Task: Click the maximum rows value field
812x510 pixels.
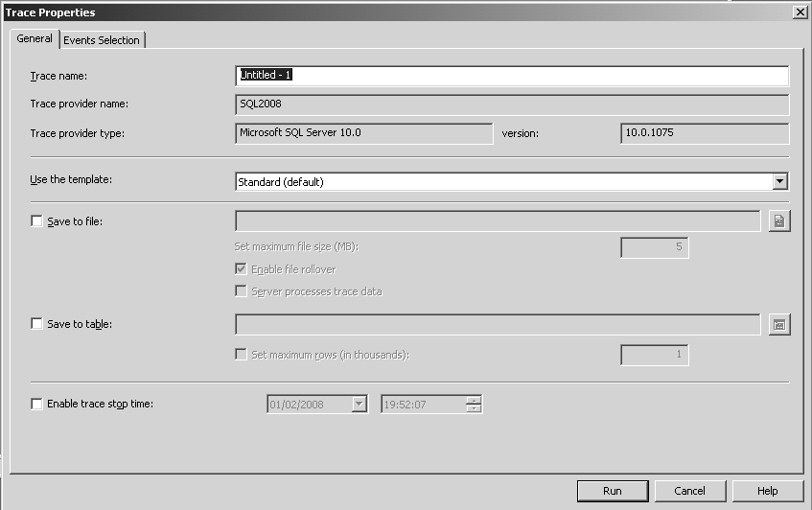Action: pos(655,356)
